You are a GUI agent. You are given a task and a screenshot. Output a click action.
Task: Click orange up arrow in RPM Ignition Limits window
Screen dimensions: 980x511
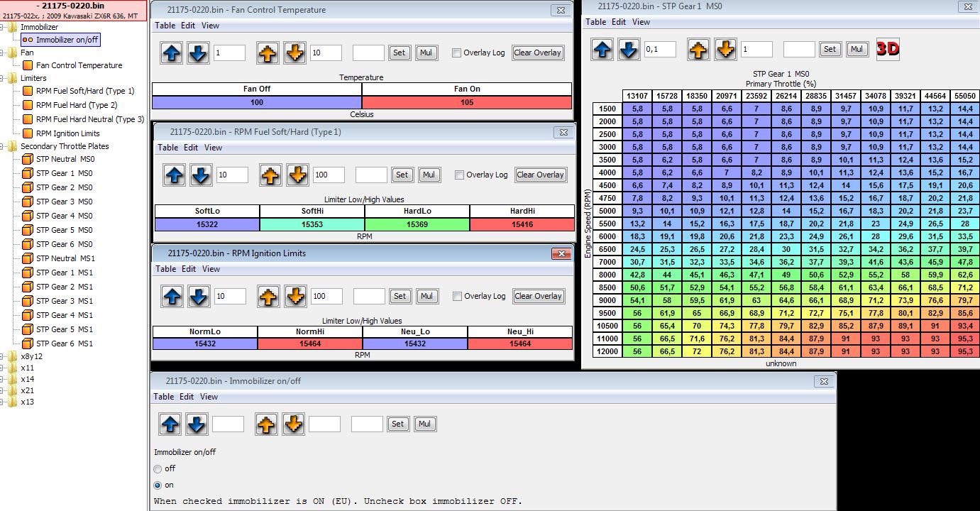tap(268, 296)
